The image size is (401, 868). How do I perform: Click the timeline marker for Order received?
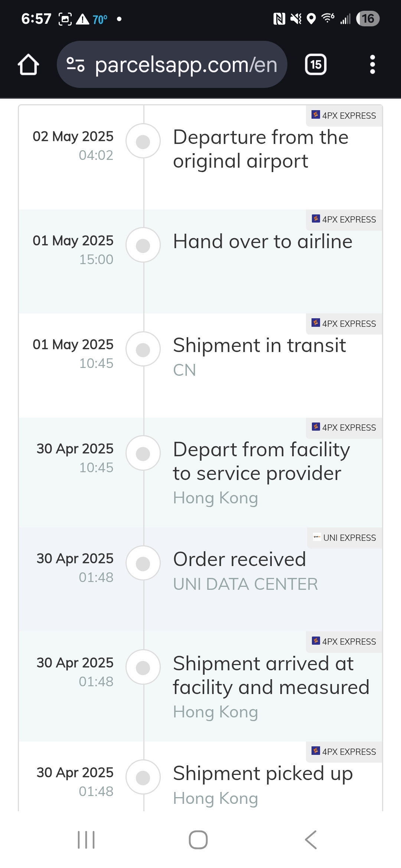143,563
